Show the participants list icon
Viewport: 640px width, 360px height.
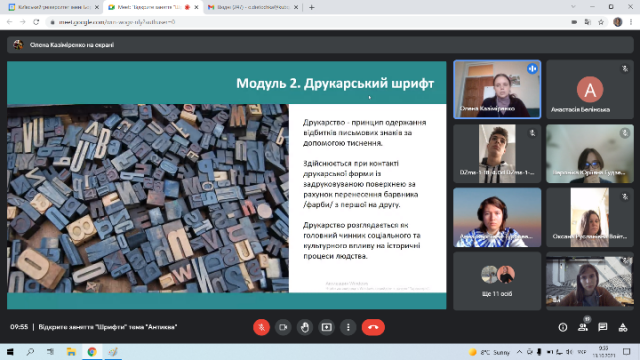pyautogui.click(x=583, y=327)
